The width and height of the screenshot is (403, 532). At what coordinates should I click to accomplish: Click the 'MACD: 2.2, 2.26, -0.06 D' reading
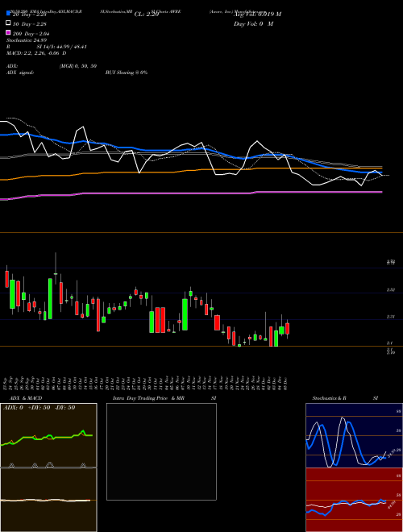click(x=36, y=53)
